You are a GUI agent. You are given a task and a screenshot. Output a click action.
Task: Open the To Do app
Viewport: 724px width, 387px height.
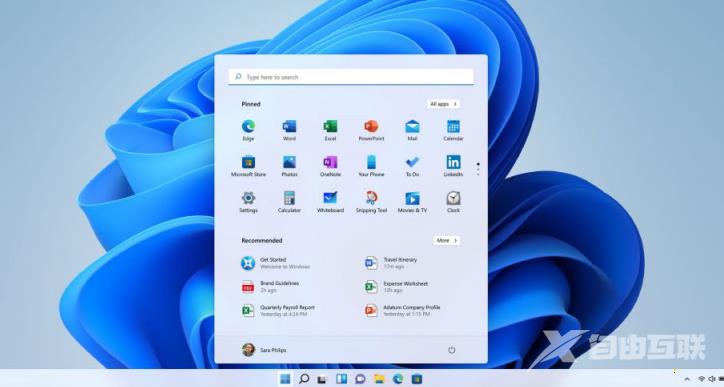click(412, 166)
